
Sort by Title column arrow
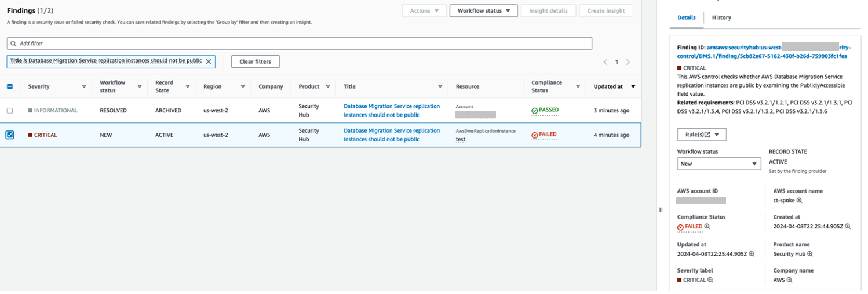point(440,86)
